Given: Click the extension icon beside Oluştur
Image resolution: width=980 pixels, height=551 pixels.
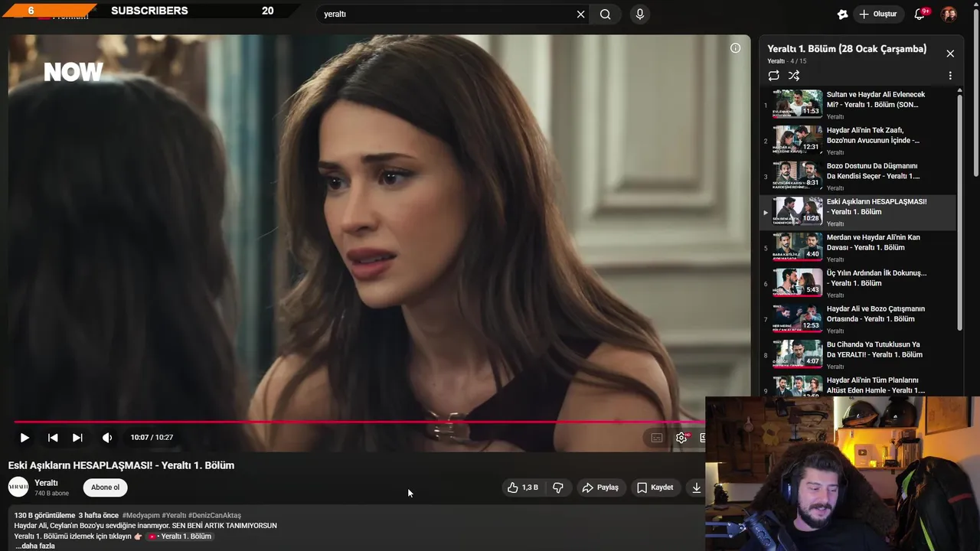Looking at the screenshot, I should [x=842, y=14].
